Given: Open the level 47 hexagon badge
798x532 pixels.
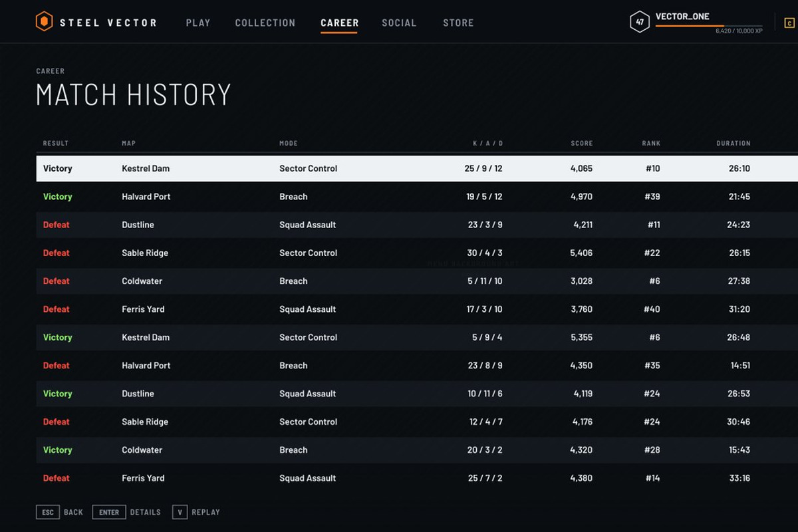Looking at the screenshot, I should click(640, 22).
